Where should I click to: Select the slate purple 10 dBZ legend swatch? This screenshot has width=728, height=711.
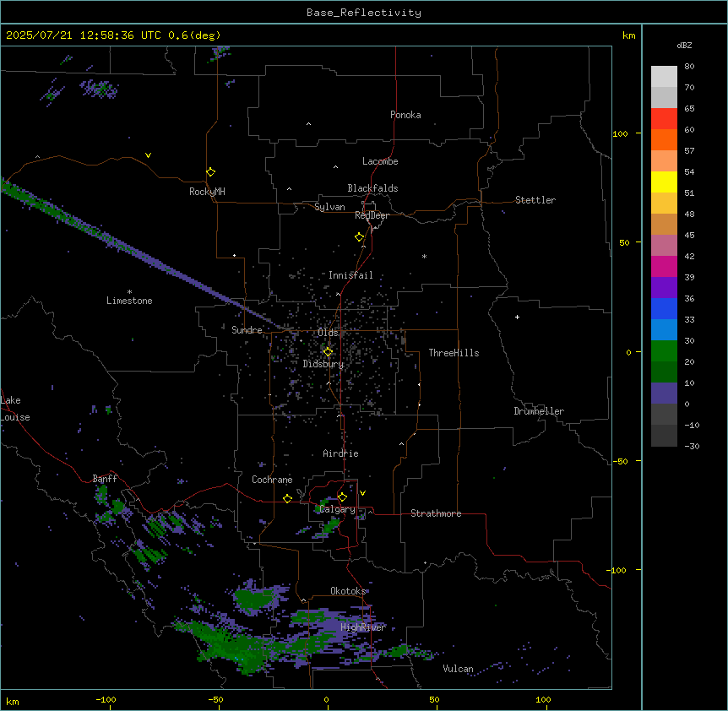coord(664,393)
